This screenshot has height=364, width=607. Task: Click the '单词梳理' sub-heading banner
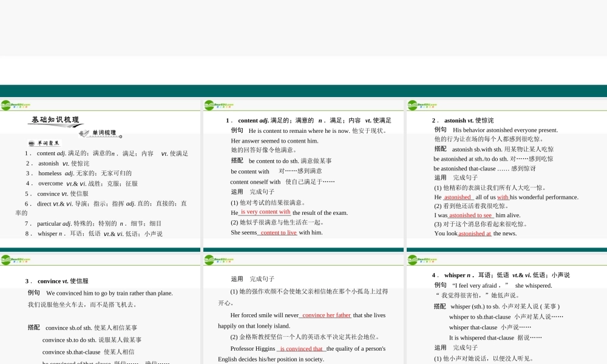pyautogui.click(x=101, y=133)
